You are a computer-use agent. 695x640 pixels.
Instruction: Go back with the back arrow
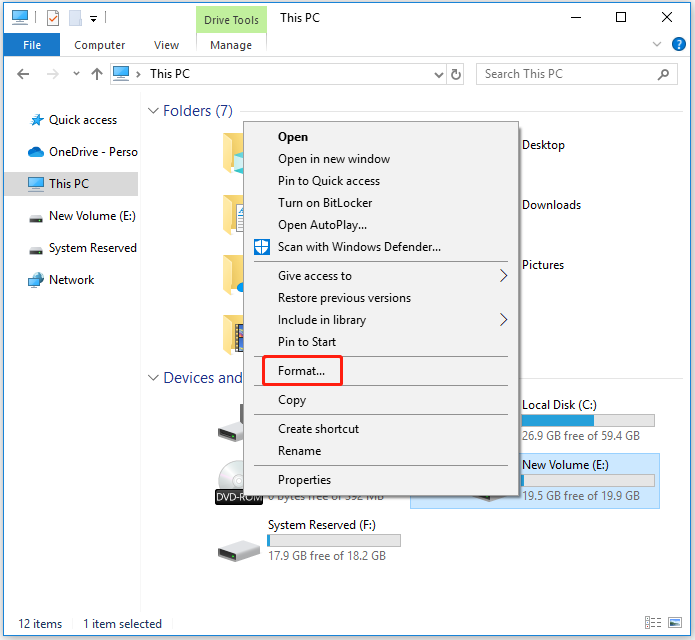pos(23,74)
